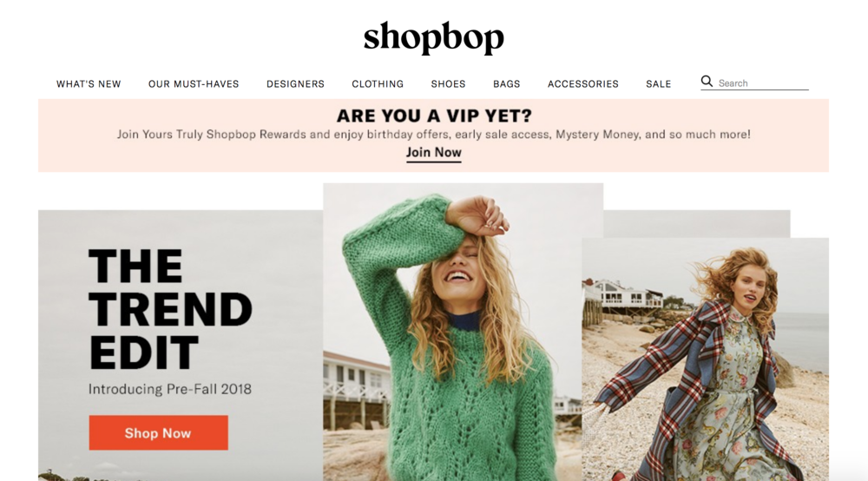Viewport: 868px width, 481px height.
Task: Open the Clothing category menu
Action: coord(378,84)
